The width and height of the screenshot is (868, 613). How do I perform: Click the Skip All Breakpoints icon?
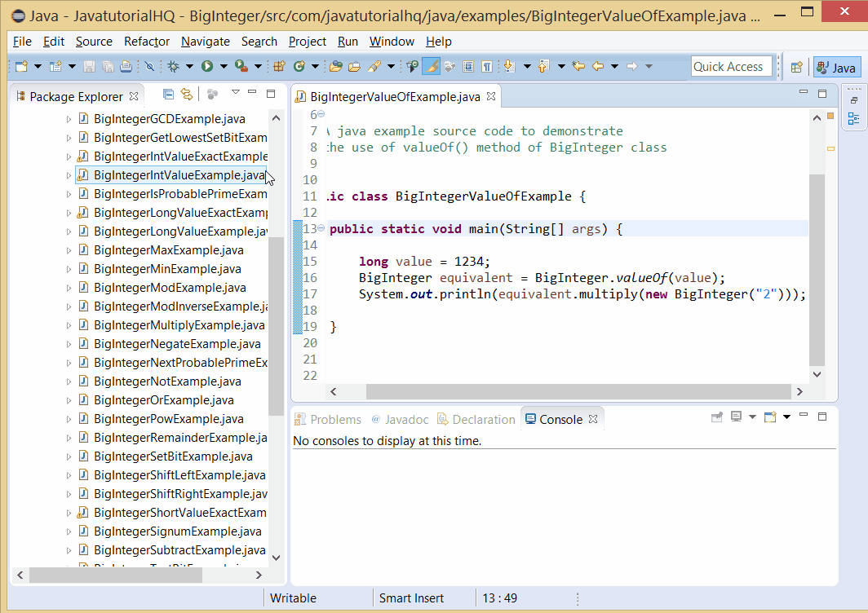pyautogui.click(x=148, y=66)
